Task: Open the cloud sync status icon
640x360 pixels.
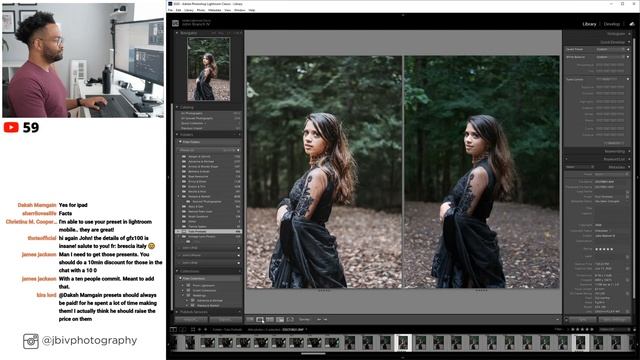Action: (632, 24)
